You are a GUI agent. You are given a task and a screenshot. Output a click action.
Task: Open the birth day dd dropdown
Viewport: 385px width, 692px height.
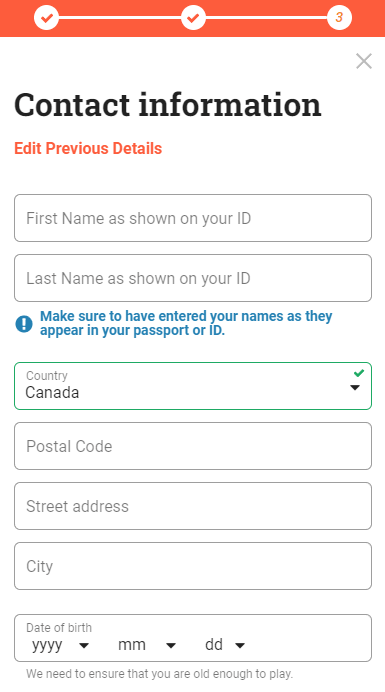[x=225, y=645]
